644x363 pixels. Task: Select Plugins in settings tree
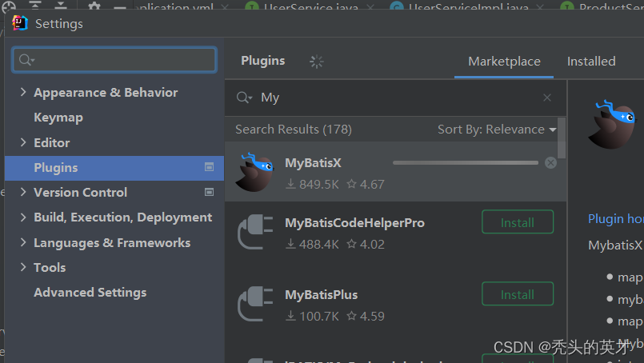tap(114, 168)
